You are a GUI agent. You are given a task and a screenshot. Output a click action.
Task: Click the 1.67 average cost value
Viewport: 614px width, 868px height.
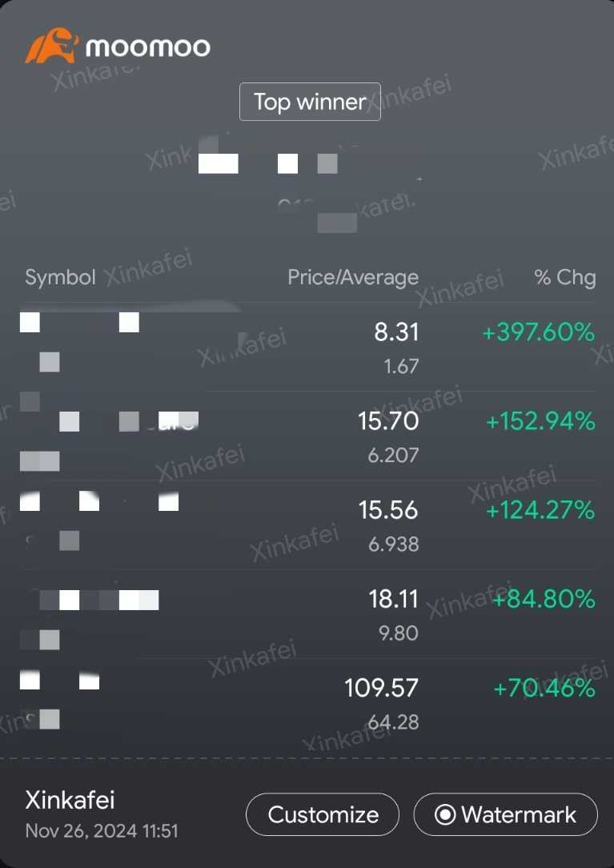pyautogui.click(x=401, y=367)
